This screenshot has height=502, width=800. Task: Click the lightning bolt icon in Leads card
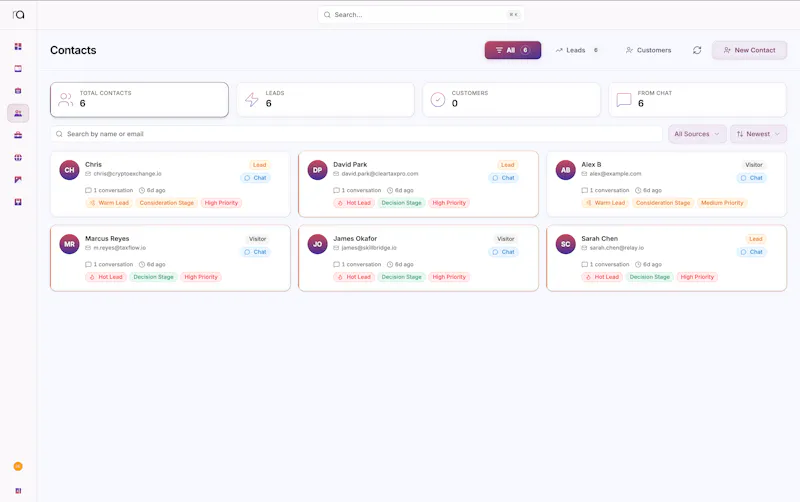tap(252, 99)
